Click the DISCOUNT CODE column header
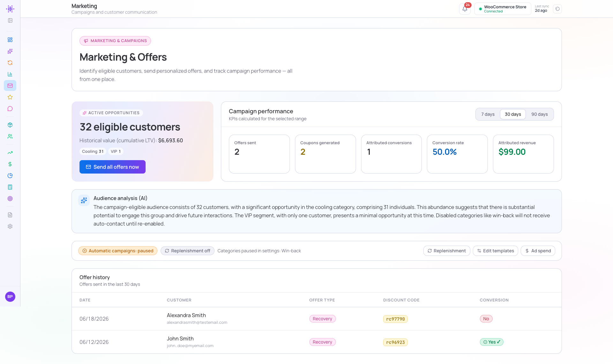Image resolution: width=613 pixels, height=364 pixels. pyautogui.click(x=401, y=300)
